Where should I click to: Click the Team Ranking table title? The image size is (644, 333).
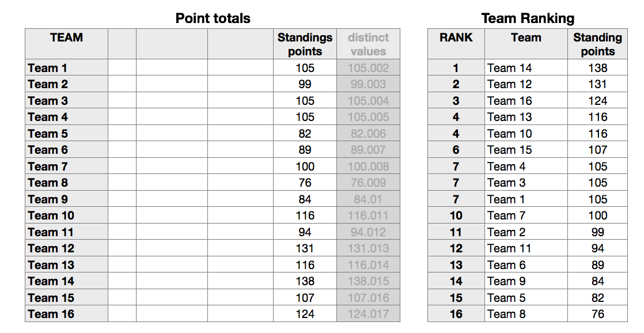(x=528, y=18)
